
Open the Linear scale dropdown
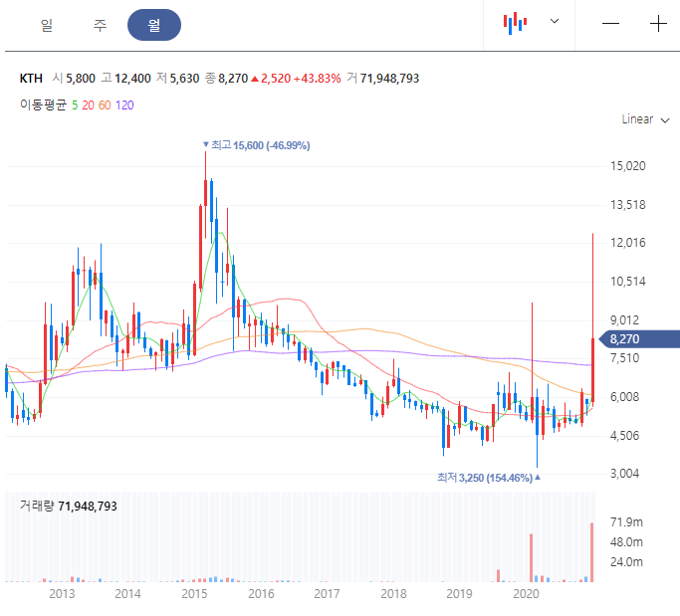tap(645, 119)
